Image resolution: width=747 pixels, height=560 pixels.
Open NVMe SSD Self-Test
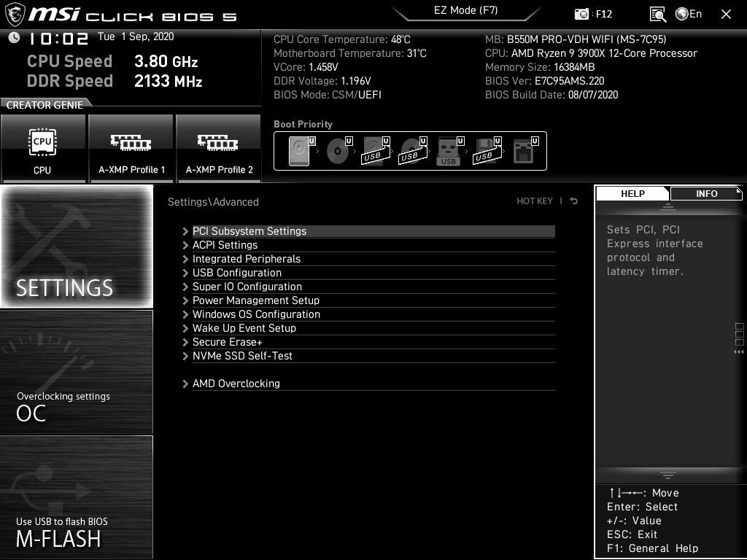click(373, 355)
